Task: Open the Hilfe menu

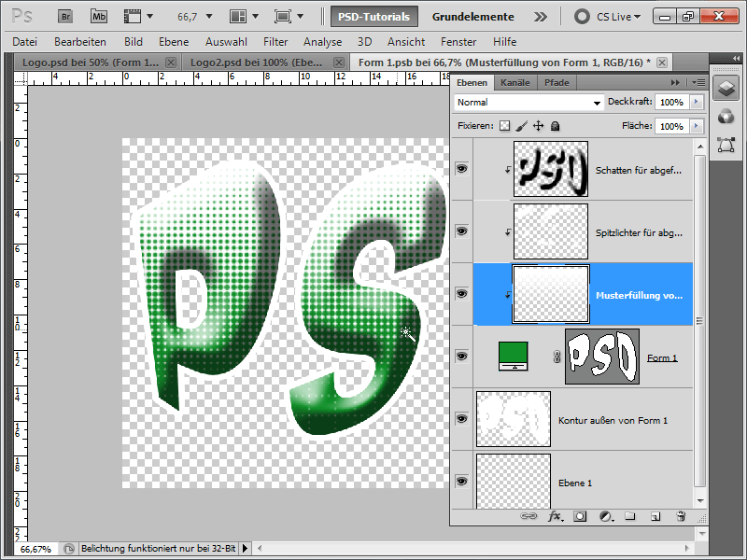Action: [504, 42]
